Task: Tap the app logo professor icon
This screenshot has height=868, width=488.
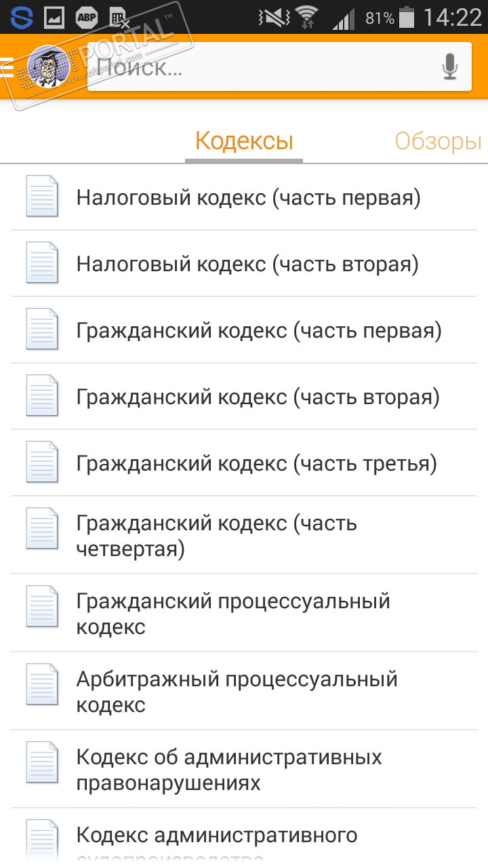Action: [x=48, y=67]
